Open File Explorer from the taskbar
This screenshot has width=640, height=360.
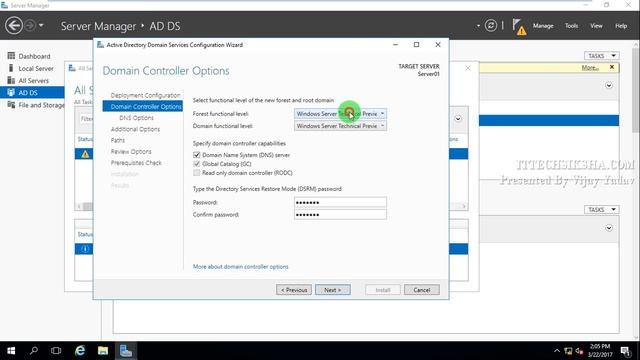(x=103, y=351)
